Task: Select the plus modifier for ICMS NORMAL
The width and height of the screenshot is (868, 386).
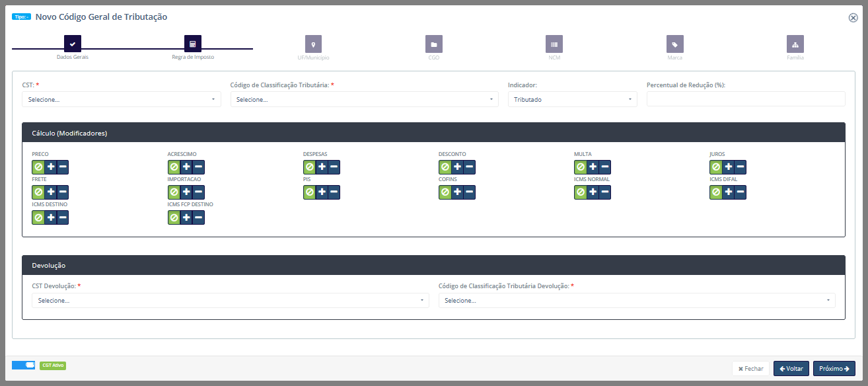Action: (593, 192)
